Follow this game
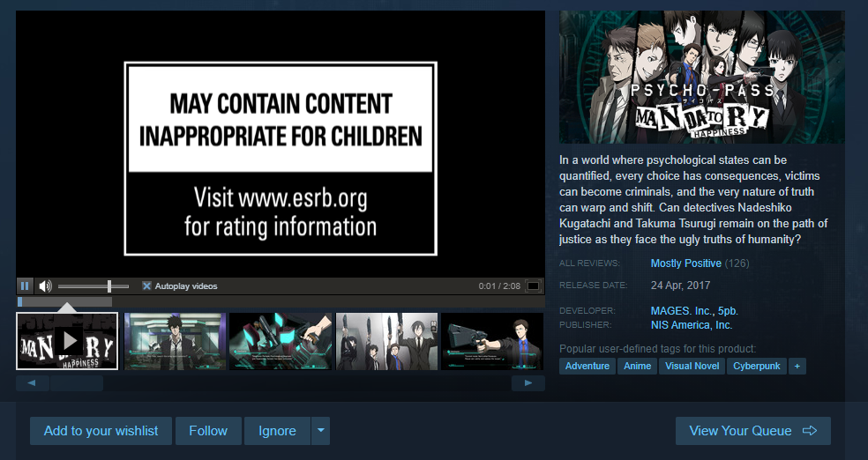This screenshot has width=868, height=460. click(x=208, y=431)
